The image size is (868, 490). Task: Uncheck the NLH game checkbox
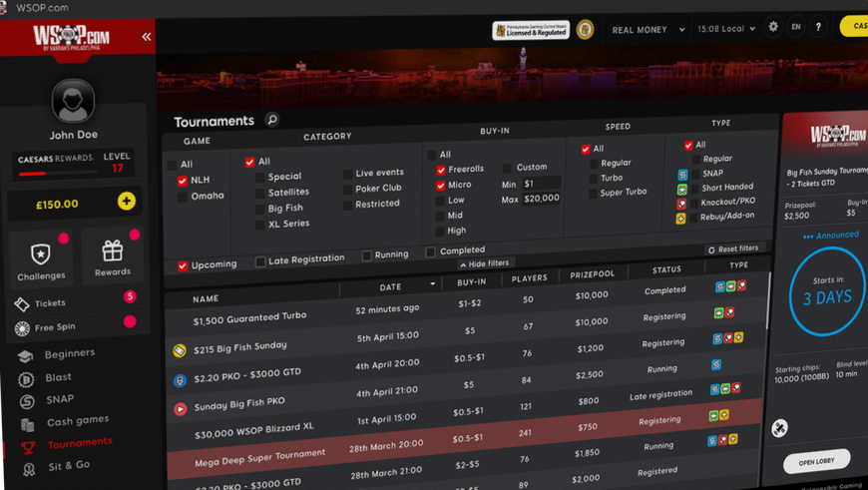pyautogui.click(x=183, y=181)
